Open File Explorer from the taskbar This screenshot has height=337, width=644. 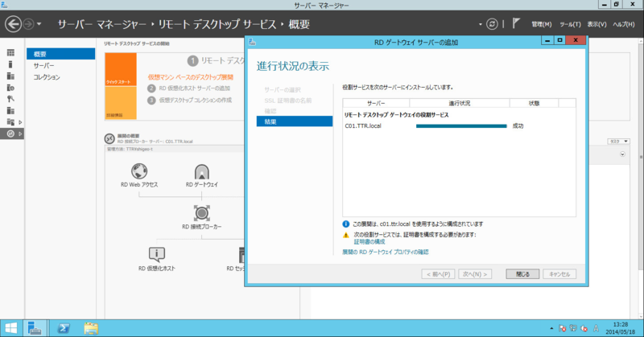coord(91,328)
